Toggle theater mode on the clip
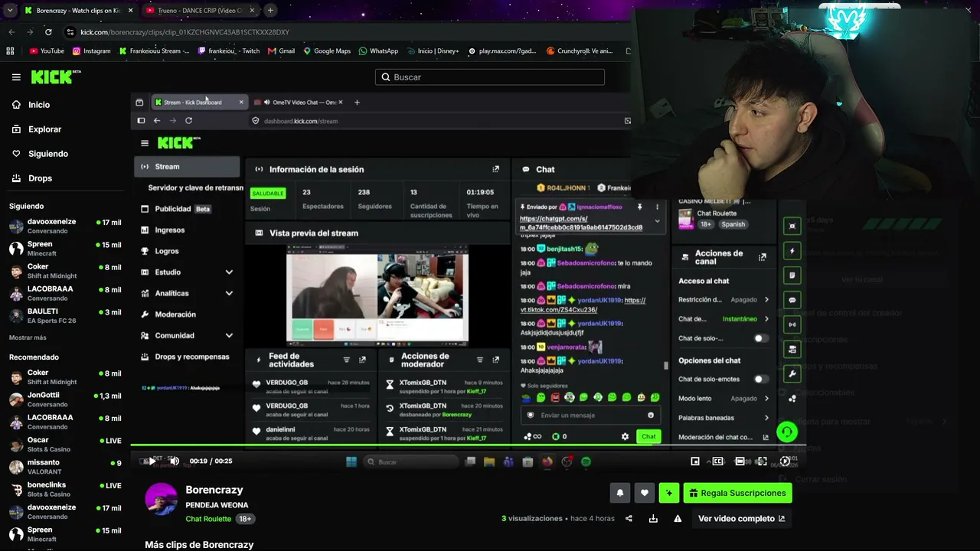 coord(740,461)
